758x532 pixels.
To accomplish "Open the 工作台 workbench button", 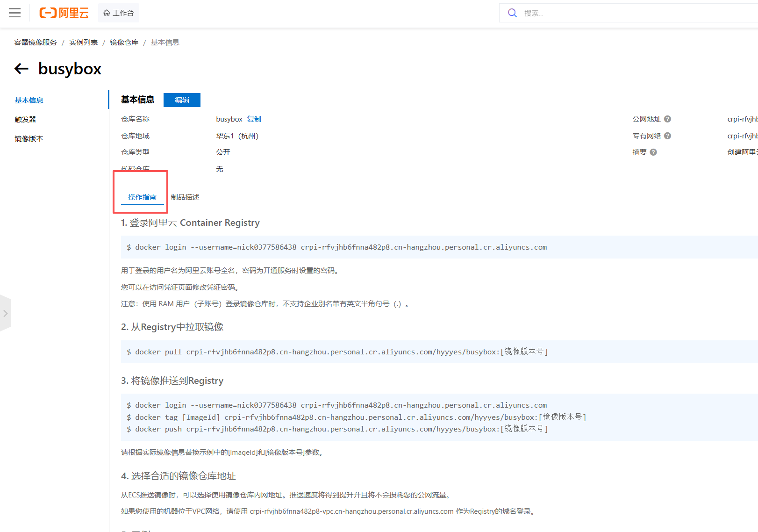I will (x=119, y=13).
